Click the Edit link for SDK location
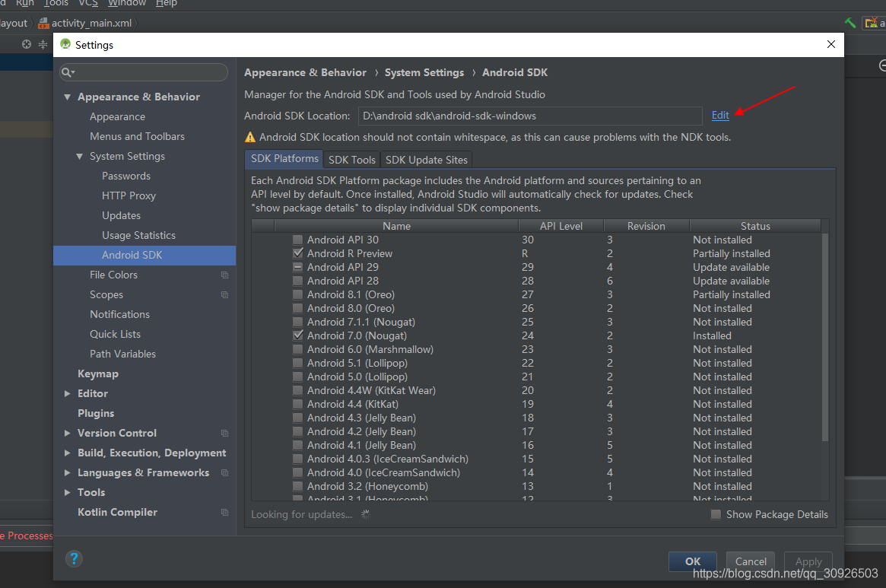This screenshot has height=588, width=886. [x=720, y=116]
